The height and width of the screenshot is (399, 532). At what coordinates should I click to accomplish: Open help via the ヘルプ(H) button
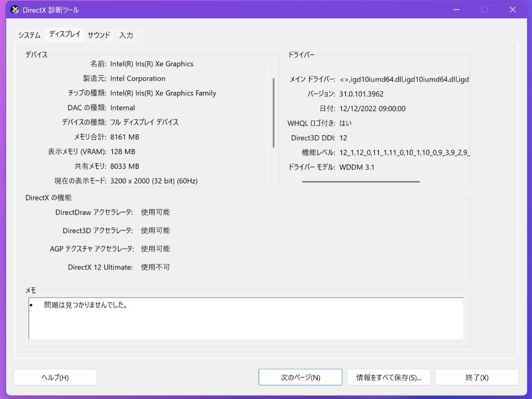click(55, 377)
